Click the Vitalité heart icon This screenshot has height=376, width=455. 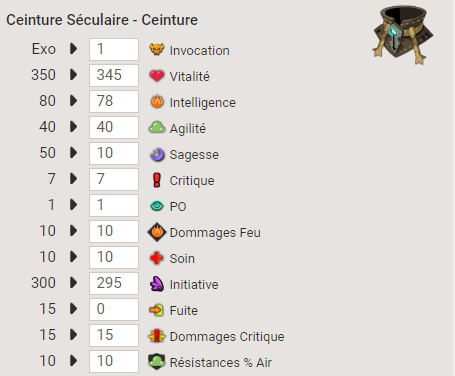click(x=157, y=76)
